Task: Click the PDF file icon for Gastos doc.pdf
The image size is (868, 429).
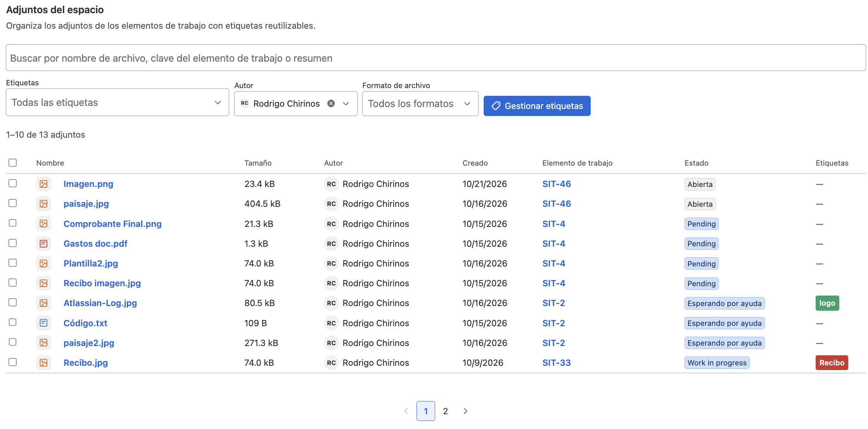Action: [43, 244]
